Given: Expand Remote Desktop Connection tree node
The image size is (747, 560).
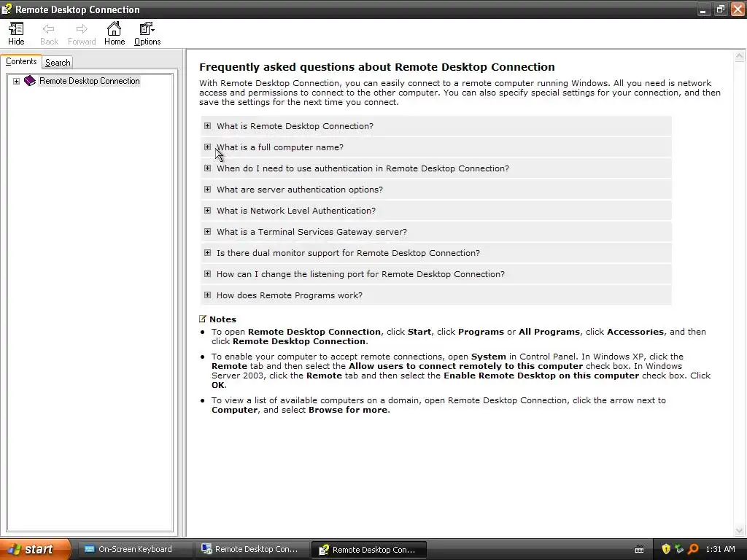Looking at the screenshot, I should coord(16,81).
